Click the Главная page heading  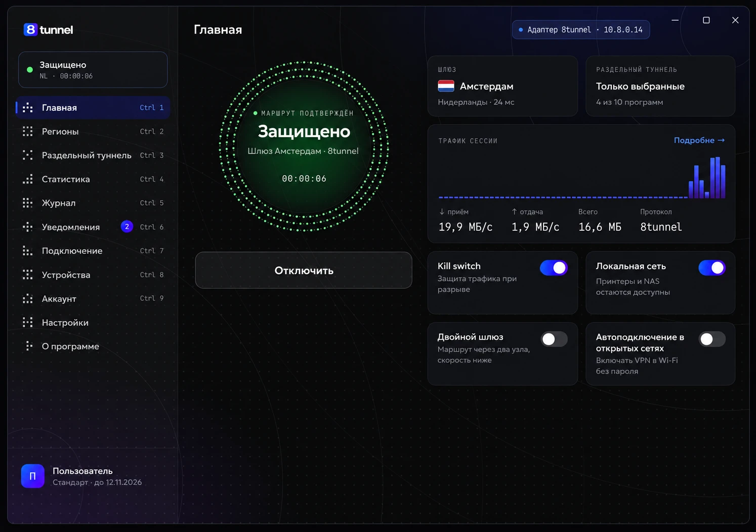point(218,30)
